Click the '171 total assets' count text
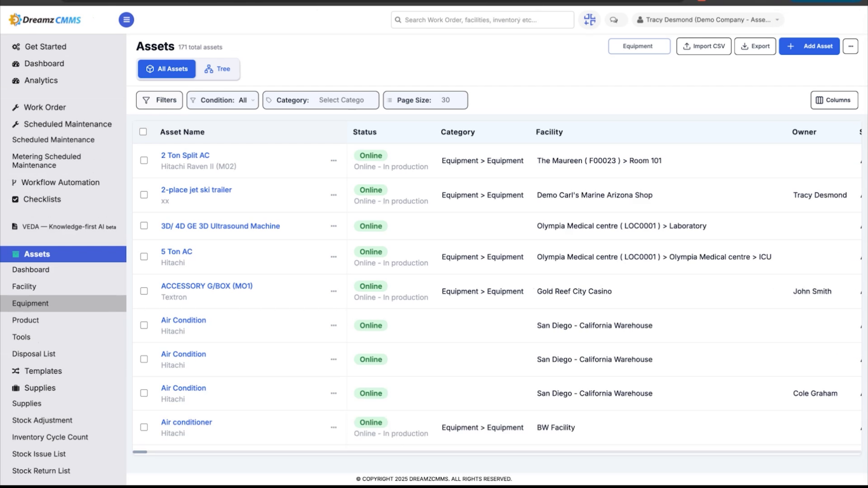Viewport: 868px width, 488px height. tap(200, 47)
